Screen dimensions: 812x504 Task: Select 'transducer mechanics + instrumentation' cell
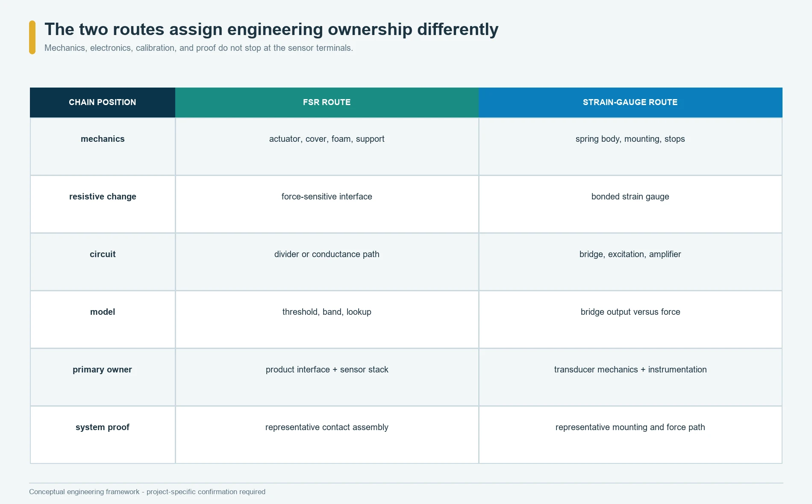tap(630, 377)
